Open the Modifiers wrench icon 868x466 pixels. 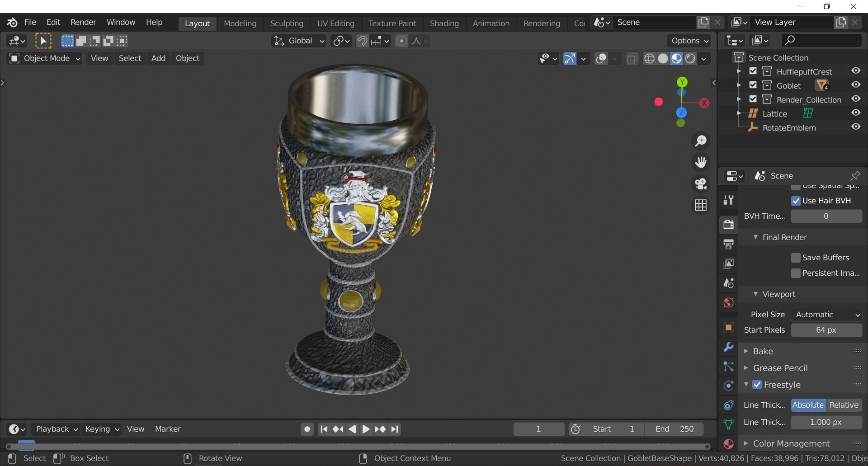(x=728, y=347)
